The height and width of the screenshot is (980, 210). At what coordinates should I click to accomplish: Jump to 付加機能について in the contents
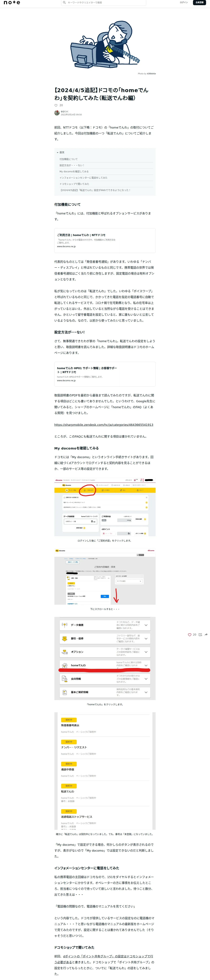[69, 159]
